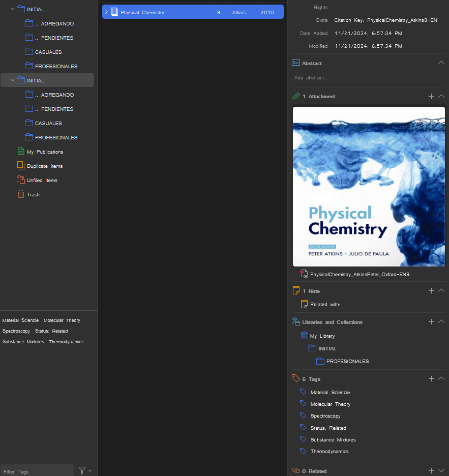Add a new note with plus button
Image resolution: width=449 pixels, height=476 pixels.
click(x=431, y=290)
